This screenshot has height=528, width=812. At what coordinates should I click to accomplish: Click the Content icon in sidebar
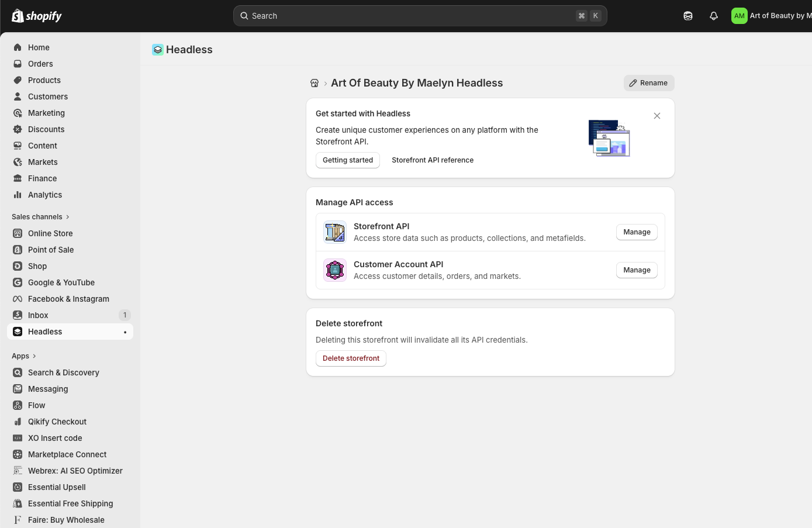[18, 146]
